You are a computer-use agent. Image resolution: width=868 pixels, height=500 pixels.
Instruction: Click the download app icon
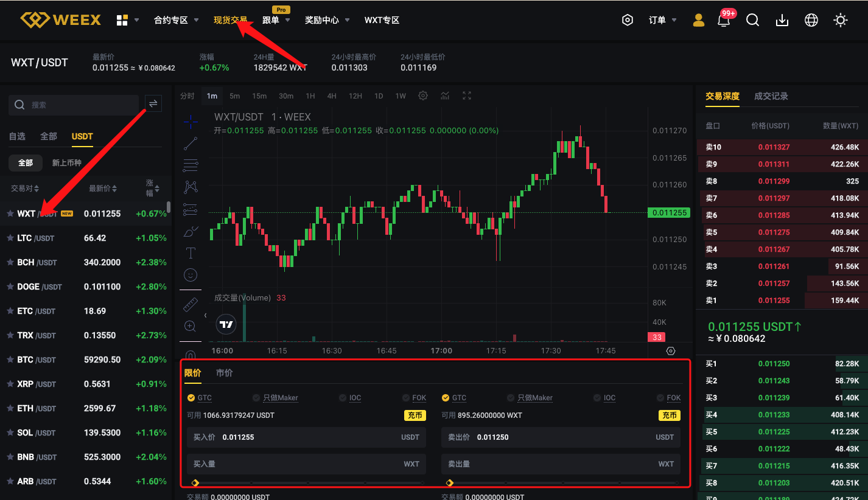(x=782, y=20)
